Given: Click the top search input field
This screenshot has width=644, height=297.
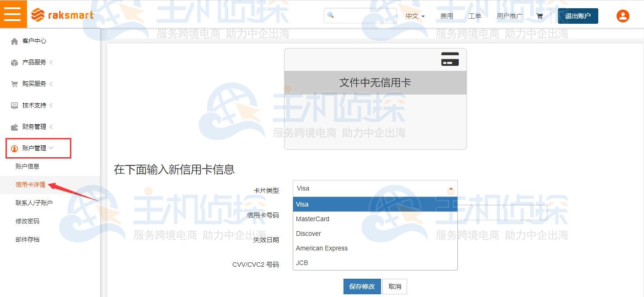Looking at the screenshot, I should [x=360, y=16].
